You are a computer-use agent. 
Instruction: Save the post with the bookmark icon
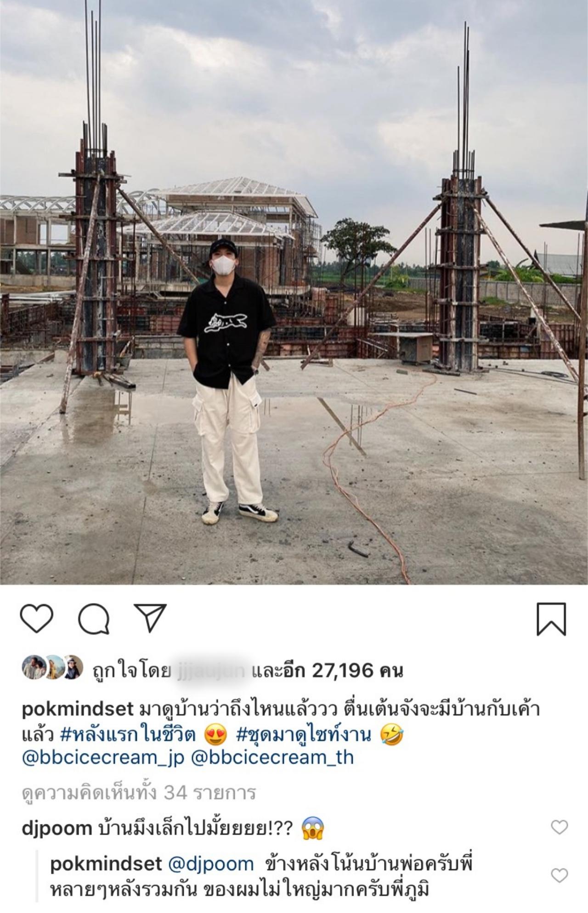(551, 619)
